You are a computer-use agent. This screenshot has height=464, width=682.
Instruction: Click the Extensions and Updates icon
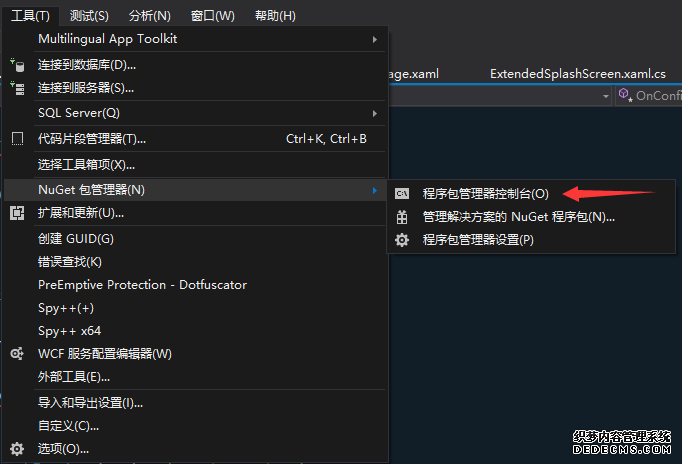(x=17, y=213)
